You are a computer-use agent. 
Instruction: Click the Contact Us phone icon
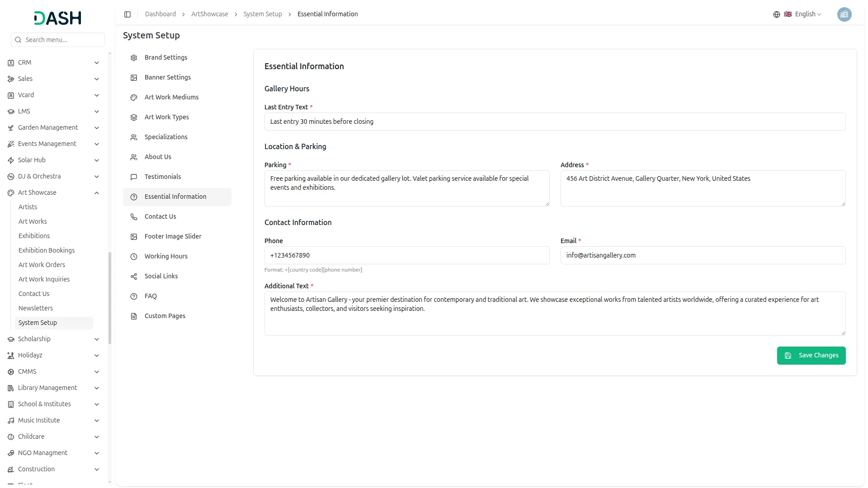point(134,217)
